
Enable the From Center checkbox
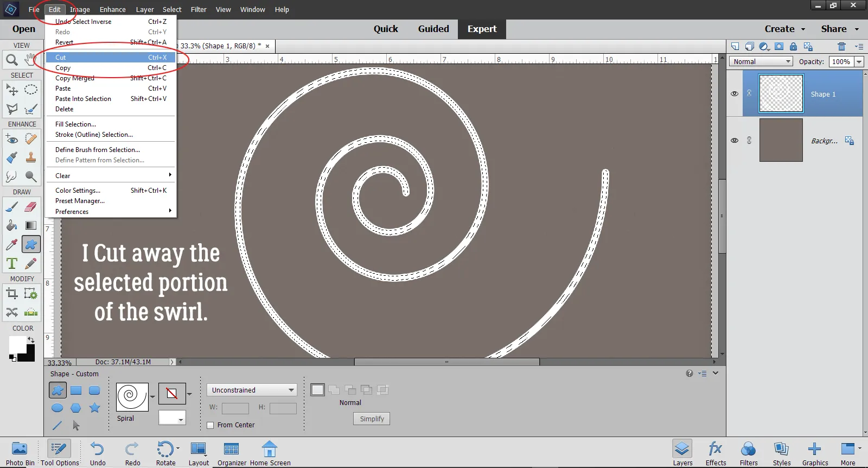pyautogui.click(x=210, y=425)
